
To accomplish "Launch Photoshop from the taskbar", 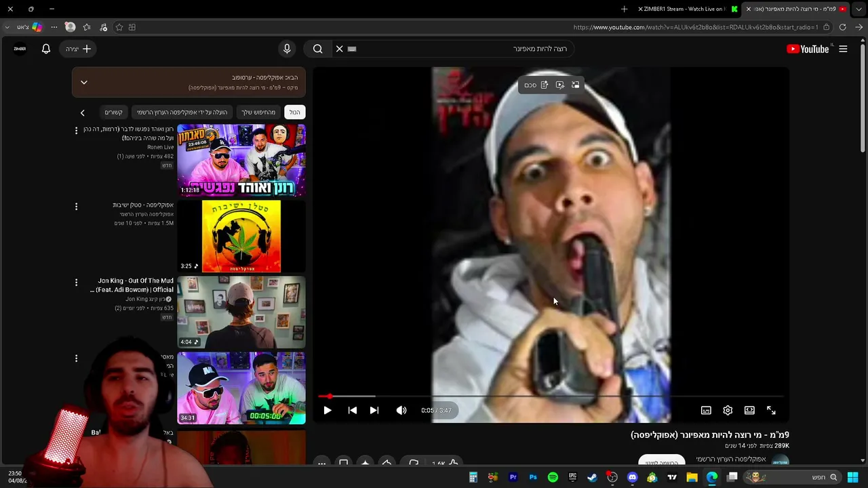I will (533, 477).
